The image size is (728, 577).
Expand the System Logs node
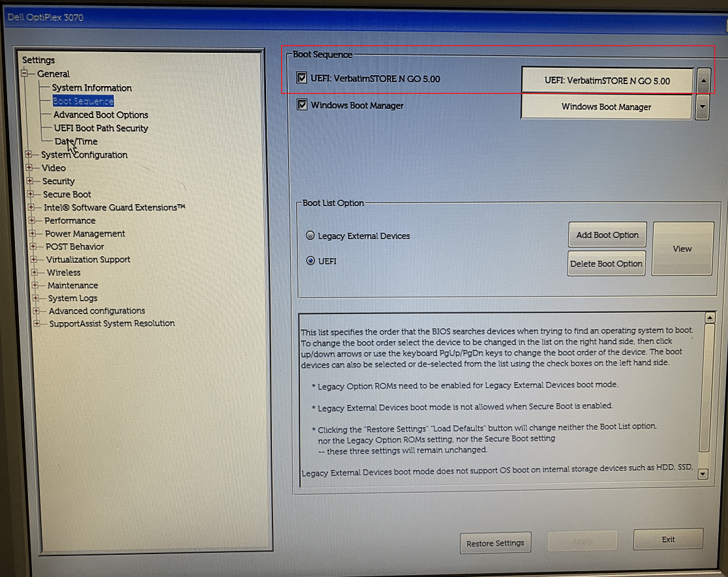[x=36, y=297]
